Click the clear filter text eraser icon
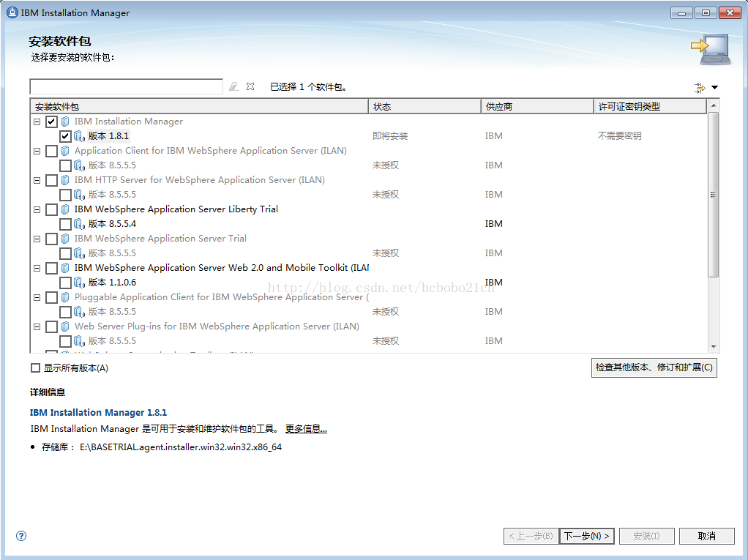Image resolution: width=748 pixels, height=560 pixels. (233, 86)
